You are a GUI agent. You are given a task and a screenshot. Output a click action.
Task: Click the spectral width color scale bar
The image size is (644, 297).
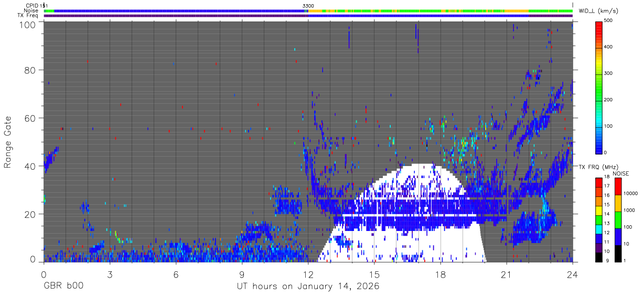click(598, 87)
